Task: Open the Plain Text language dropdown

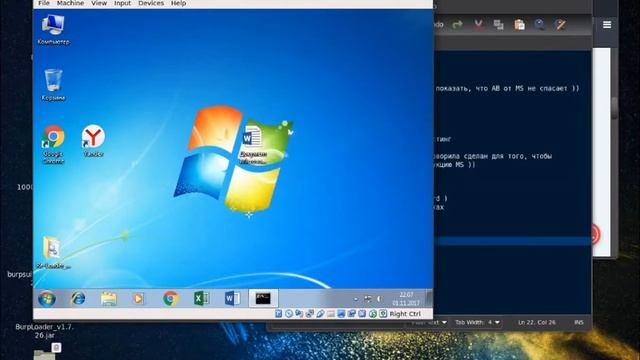Action: [x=429, y=322]
